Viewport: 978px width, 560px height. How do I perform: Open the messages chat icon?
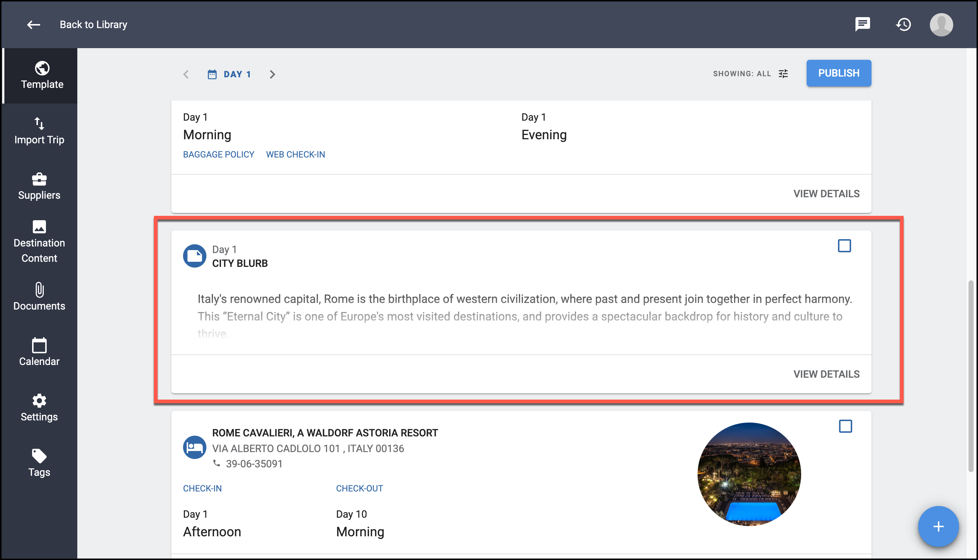[x=862, y=24]
